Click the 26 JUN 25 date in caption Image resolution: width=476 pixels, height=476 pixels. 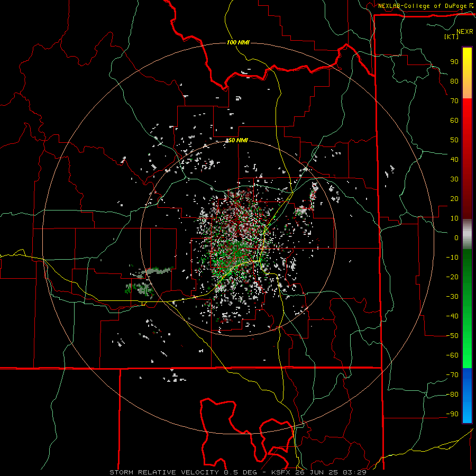pos(317,472)
